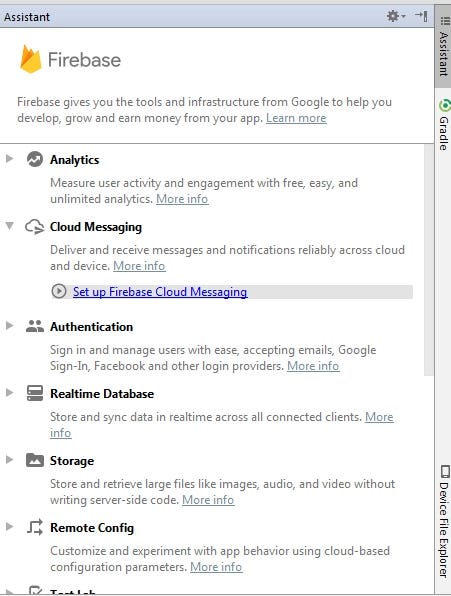This screenshot has height=596, width=451.
Task: Expand the Realtime Database section
Action: tap(9, 392)
